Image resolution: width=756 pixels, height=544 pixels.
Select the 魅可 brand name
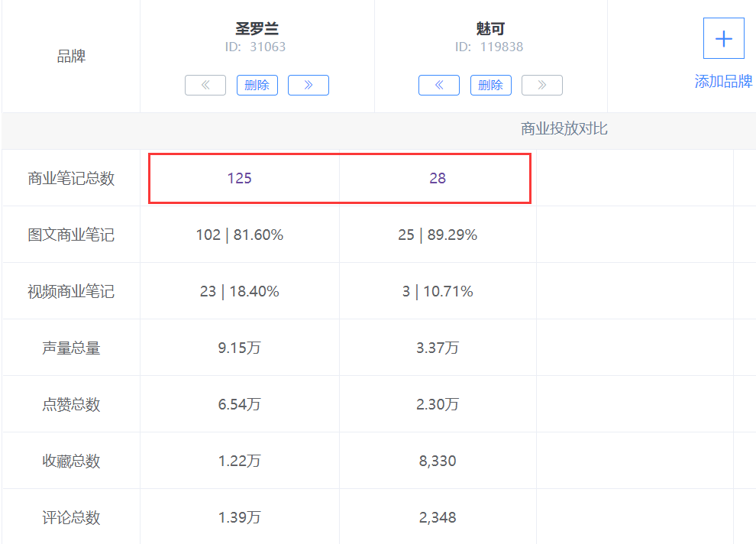tap(490, 28)
